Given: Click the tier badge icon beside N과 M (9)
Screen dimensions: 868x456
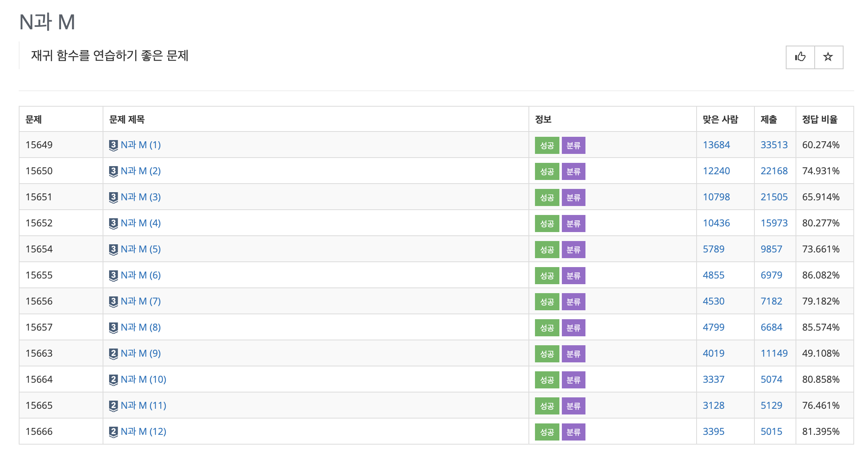Looking at the screenshot, I should pyautogui.click(x=114, y=354).
